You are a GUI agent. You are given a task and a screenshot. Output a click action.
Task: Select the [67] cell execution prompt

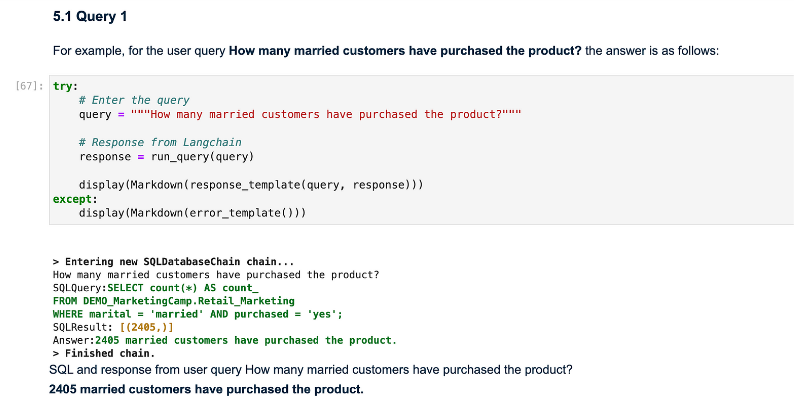(30, 87)
